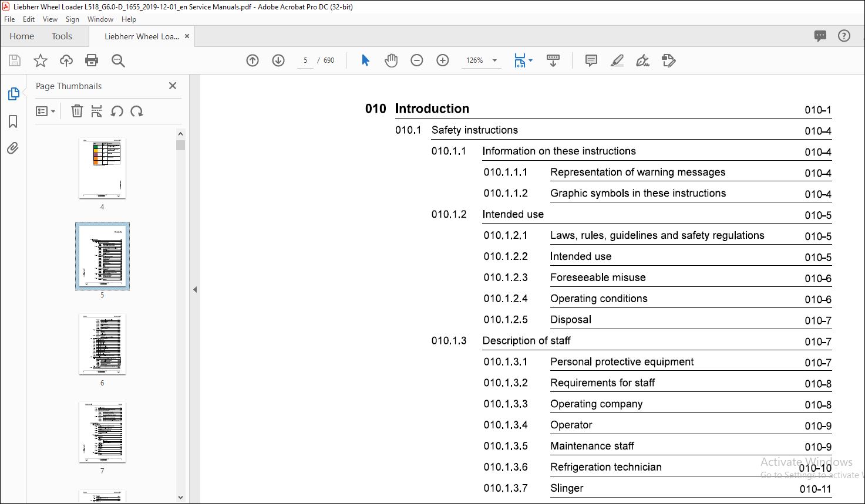Close the Page Thumbnails panel
Viewport: 865px width, 504px height.
(x=173, y=86)
